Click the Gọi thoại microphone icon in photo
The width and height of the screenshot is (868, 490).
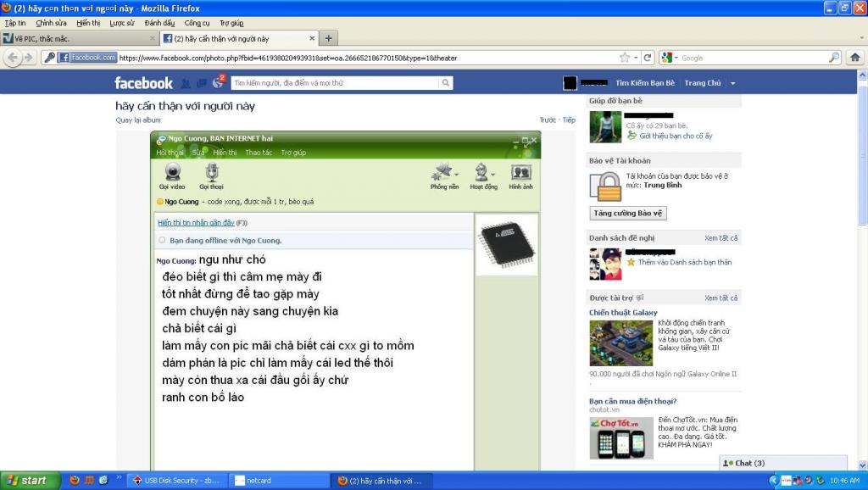(211, 173)
